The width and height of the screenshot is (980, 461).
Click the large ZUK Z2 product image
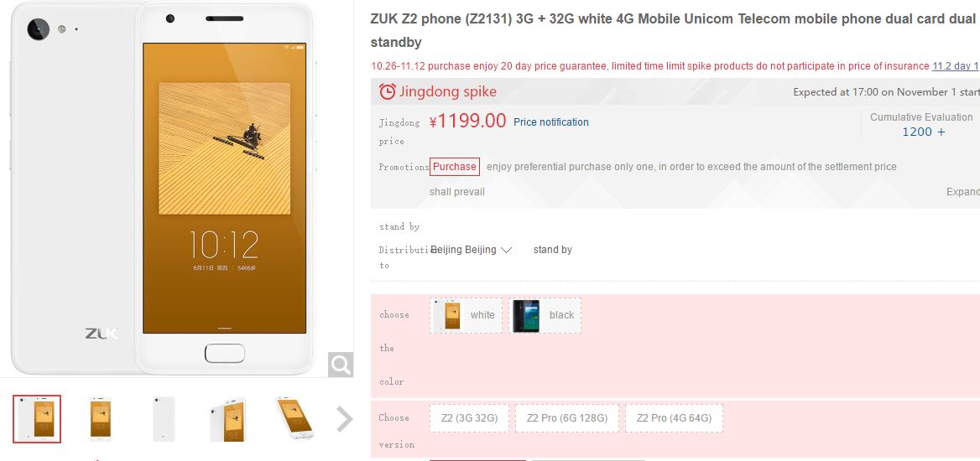pyautogui.click(x=163, y=189)
